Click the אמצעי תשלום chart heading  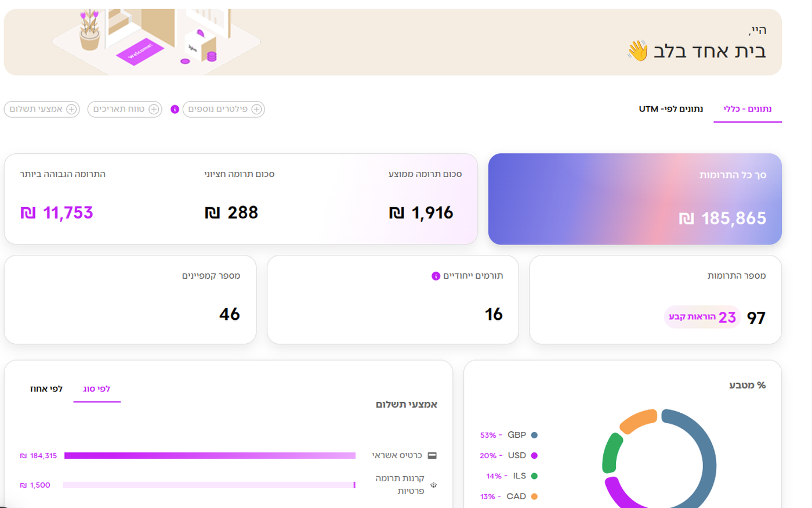[407, 405]
